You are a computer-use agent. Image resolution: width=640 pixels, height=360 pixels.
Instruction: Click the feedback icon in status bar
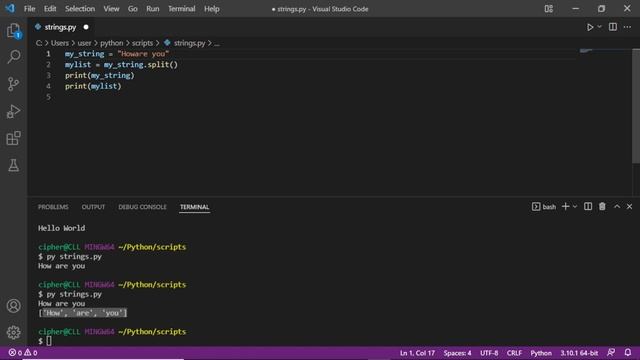click(611, 352)
